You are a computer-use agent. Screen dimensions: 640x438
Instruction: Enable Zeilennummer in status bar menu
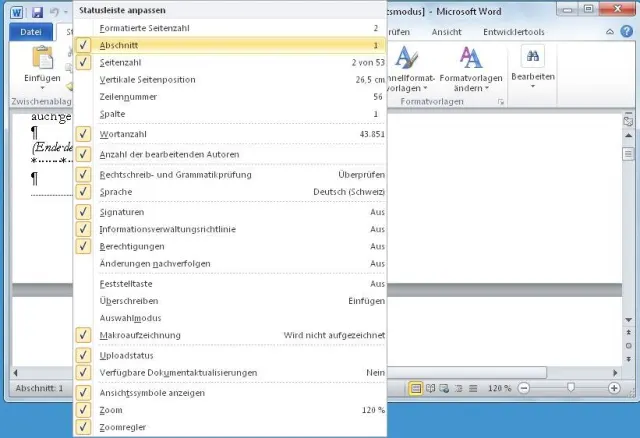(230, 97)
